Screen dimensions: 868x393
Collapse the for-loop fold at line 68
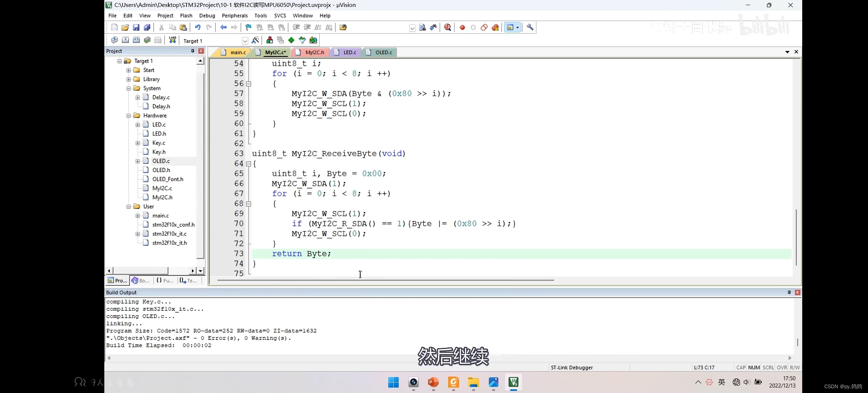click(x=249, y=204)
